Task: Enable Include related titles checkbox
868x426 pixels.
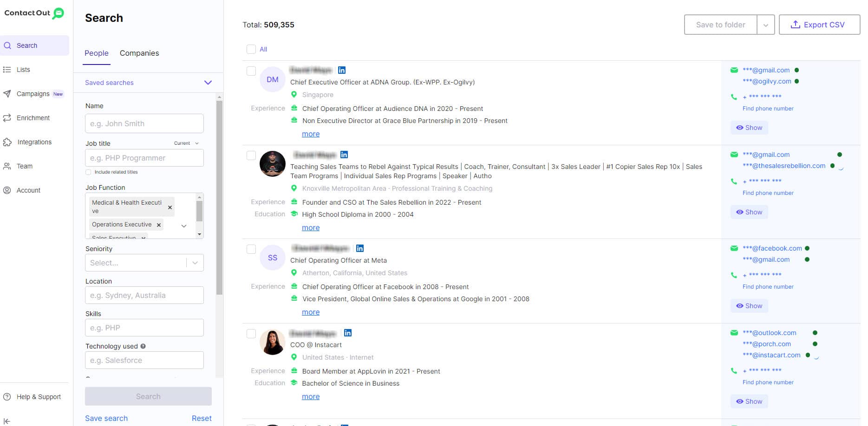Action: point(88,172)
